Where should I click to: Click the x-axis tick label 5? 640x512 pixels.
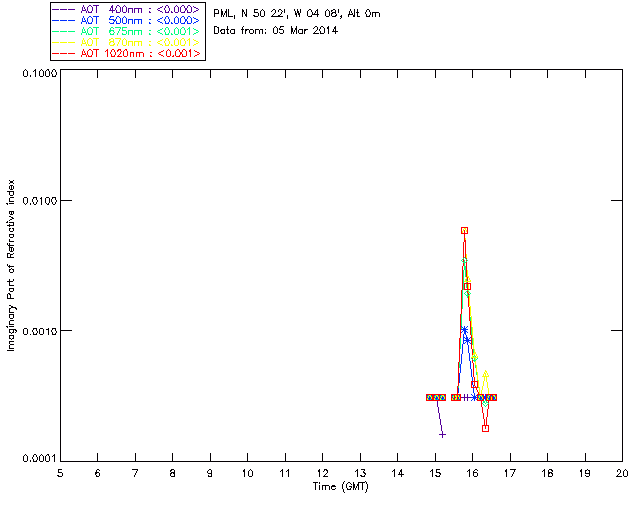point(60,473)
